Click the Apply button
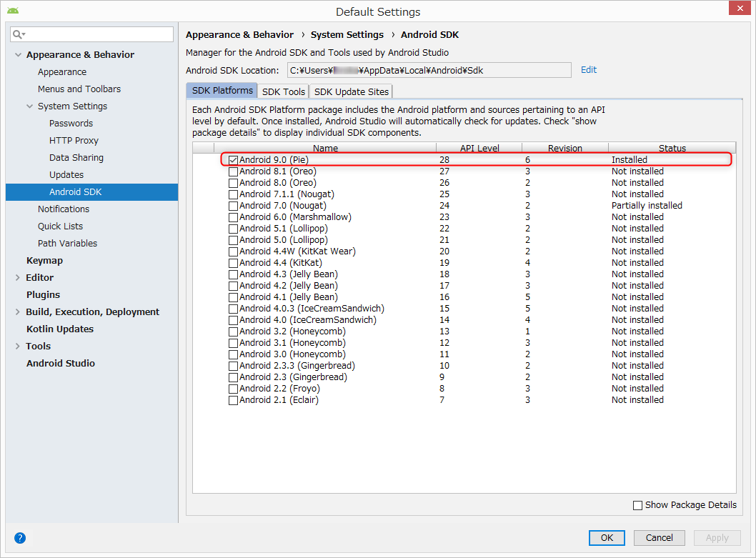 point(717,538)
